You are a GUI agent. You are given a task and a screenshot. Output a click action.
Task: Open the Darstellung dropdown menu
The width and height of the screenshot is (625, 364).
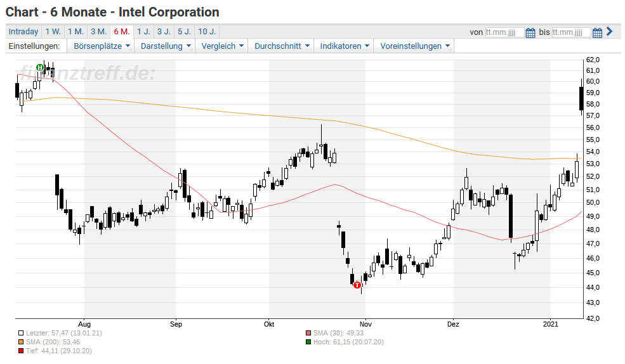pos(165,46)
